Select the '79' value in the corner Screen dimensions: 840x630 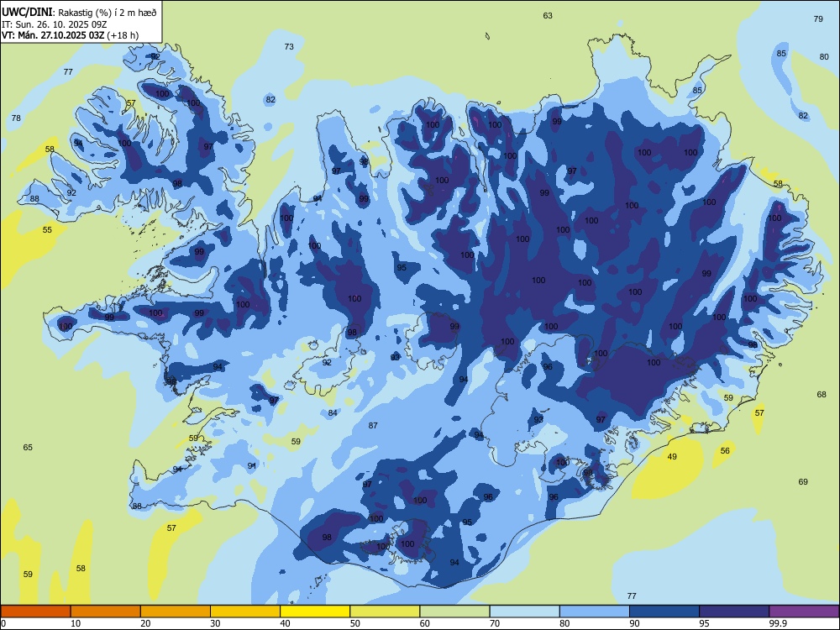[818, 18]
